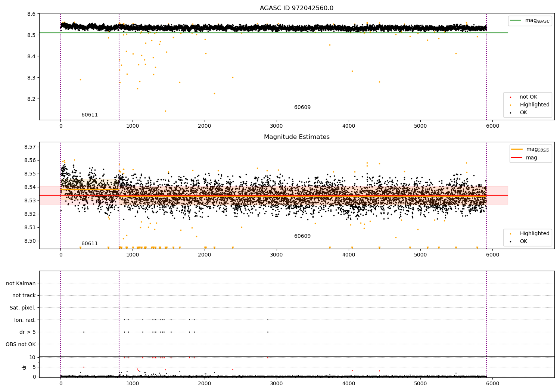Click obsid label 60609 in Magnitude Estimates plot

pos(302,236)
